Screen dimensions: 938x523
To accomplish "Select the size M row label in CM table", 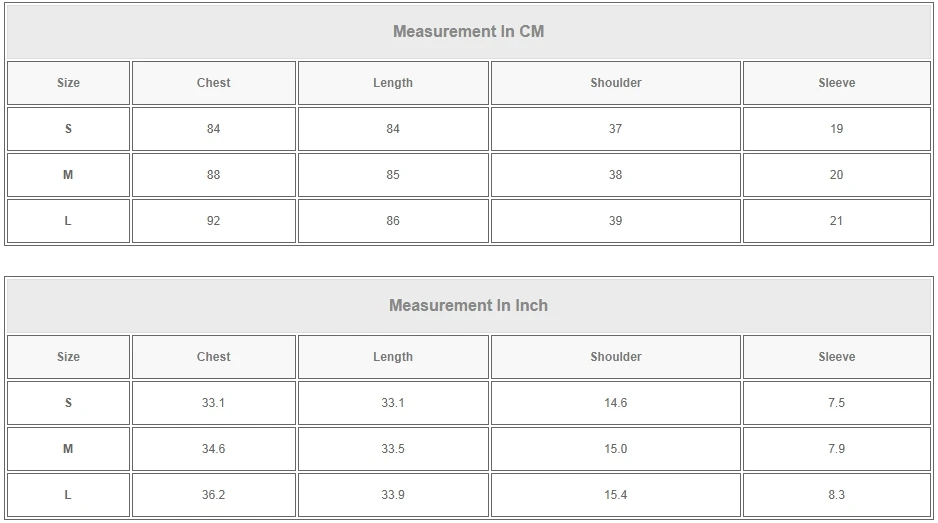I will [68, 175].
